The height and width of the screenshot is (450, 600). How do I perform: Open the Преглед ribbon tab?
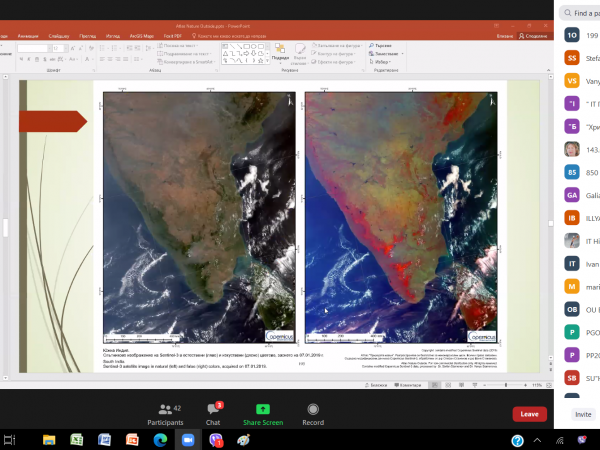[88, 36]
